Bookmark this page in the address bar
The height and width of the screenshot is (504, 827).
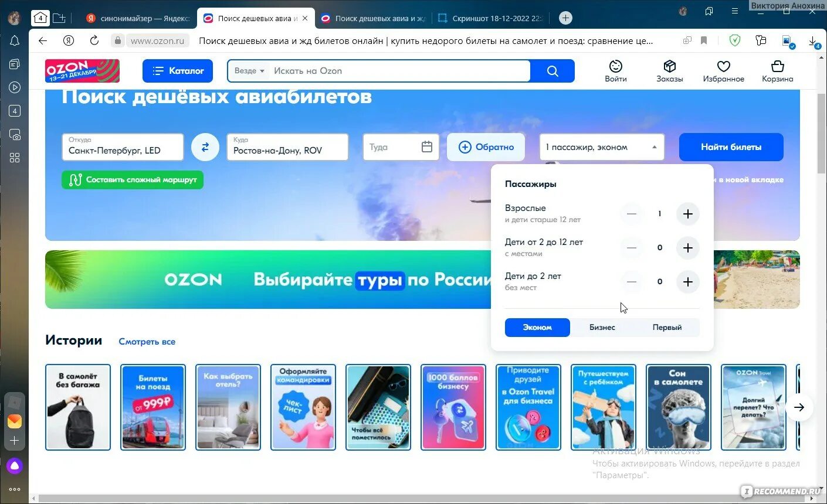[704, 40]
